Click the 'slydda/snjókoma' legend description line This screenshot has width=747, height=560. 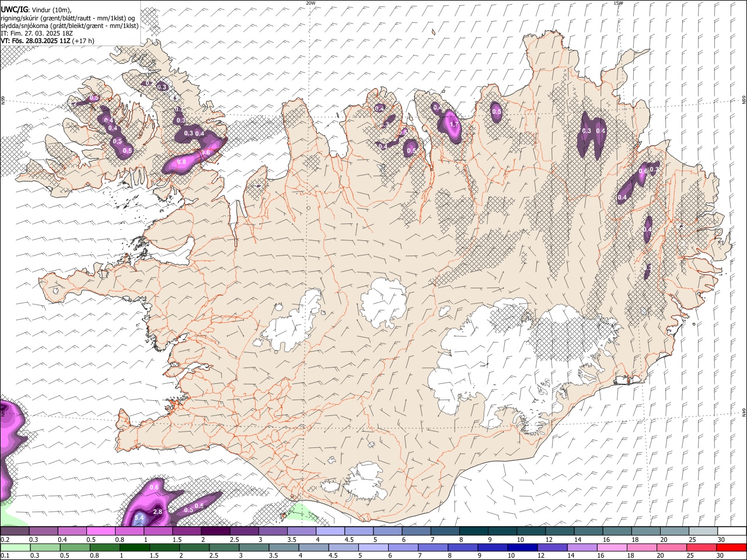tap(69, 26)
